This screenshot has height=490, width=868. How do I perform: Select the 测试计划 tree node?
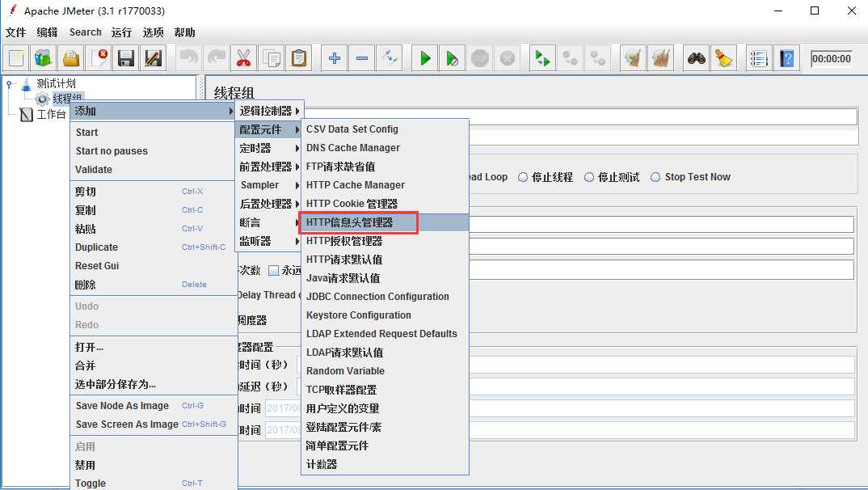pyautogui.click(x=56, y=83)
